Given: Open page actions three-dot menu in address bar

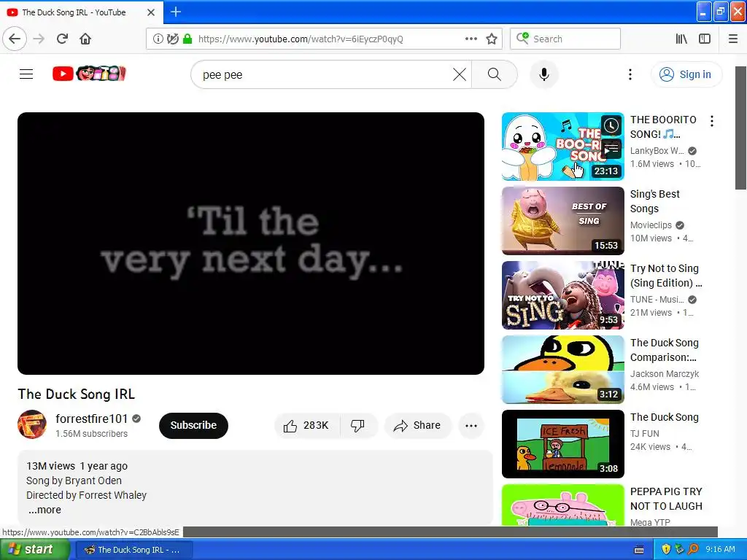Looking at the screenshot, I should point(471,39).
